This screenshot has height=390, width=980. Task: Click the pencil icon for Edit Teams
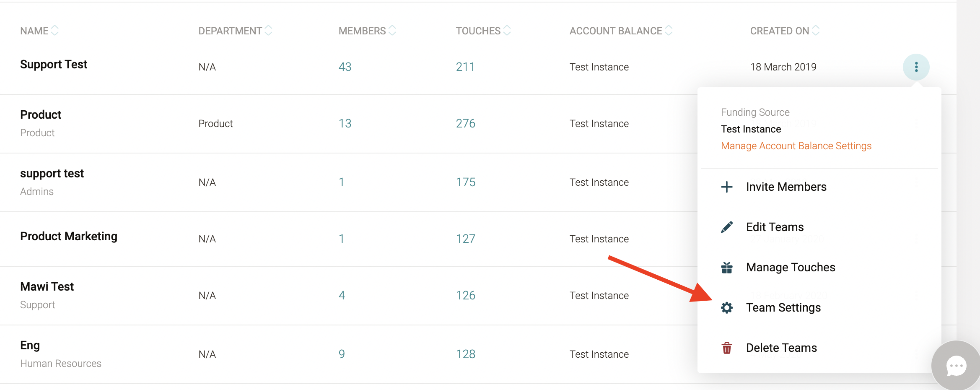pos(726,227)
